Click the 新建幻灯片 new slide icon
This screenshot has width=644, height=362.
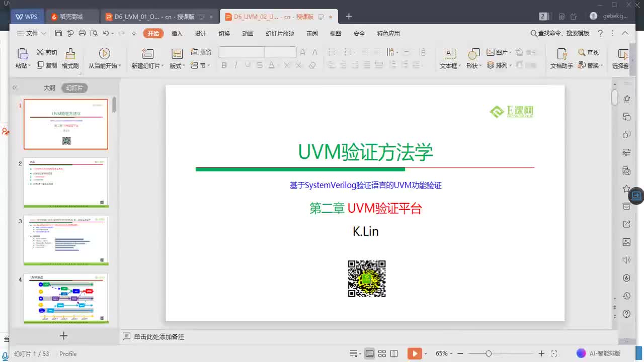(x=147, y=54)
